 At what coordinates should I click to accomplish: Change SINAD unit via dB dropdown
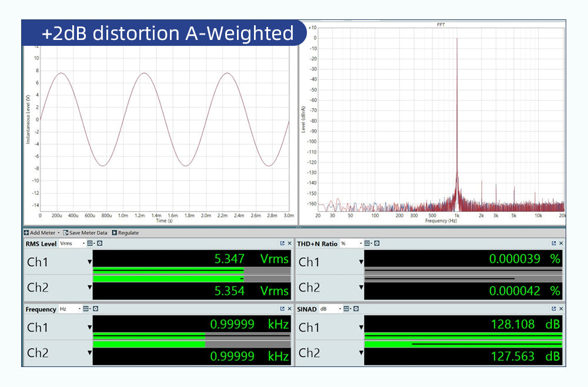(x=329, y=309)
